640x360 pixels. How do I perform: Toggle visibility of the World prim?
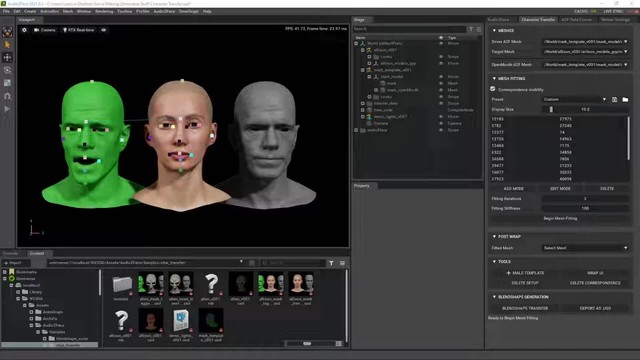441,43
